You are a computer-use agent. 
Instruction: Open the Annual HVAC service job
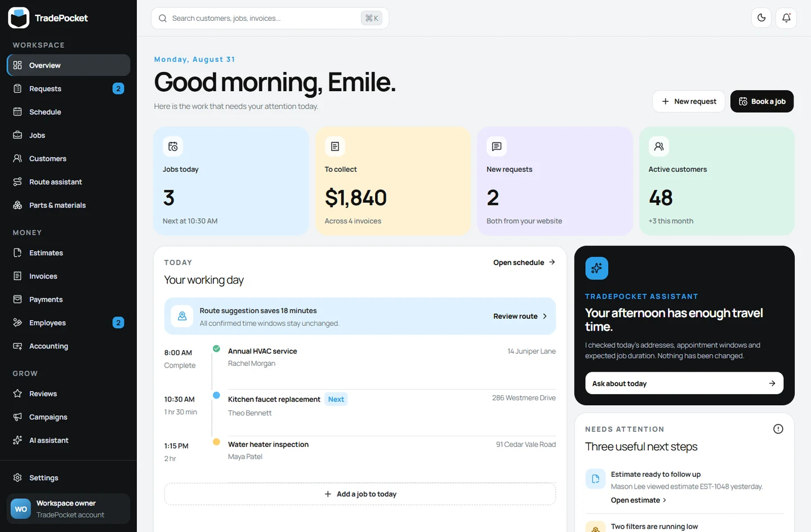pos(262,351)
